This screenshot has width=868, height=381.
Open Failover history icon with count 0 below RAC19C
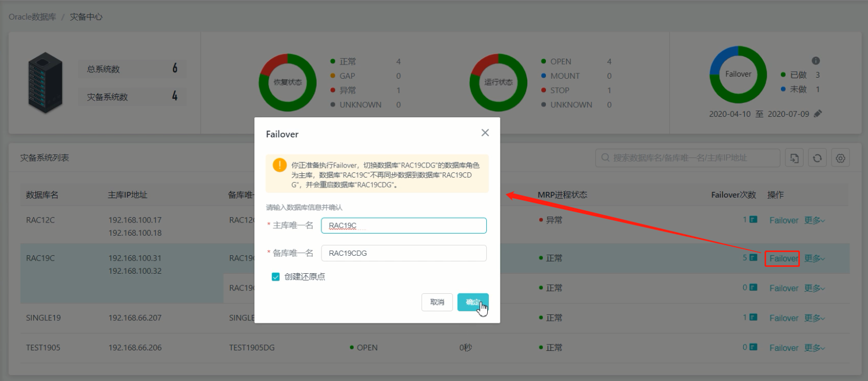(753, 287)
